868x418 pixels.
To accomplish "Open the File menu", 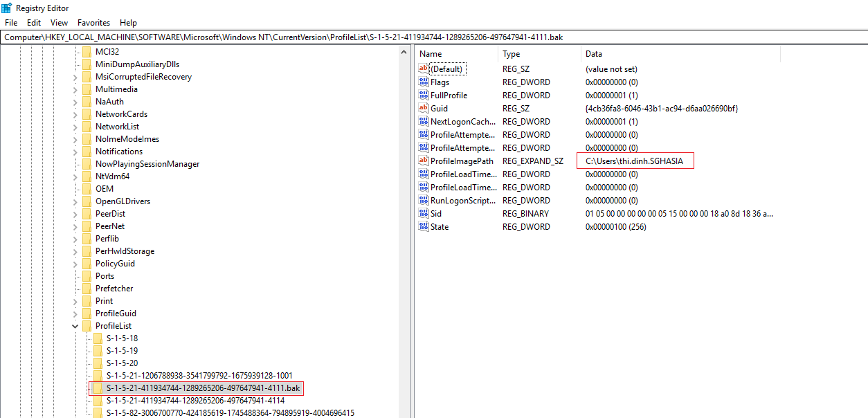I will 11,23.
